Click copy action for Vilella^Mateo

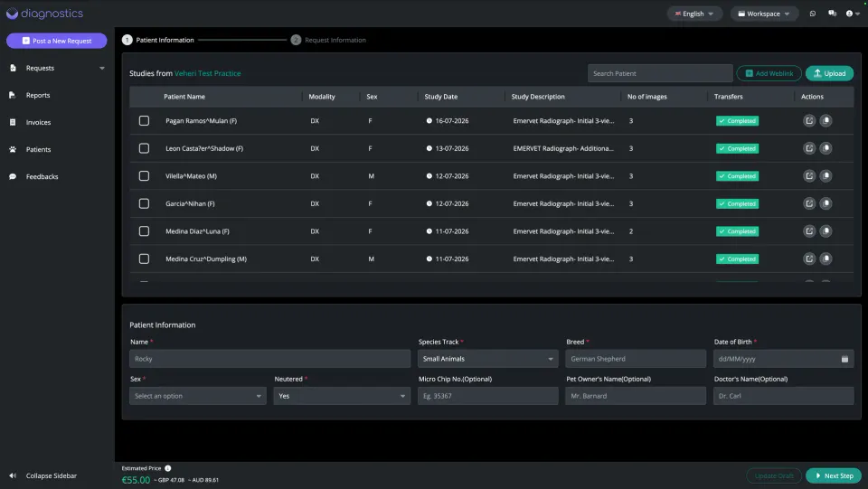tap(826, 176)
